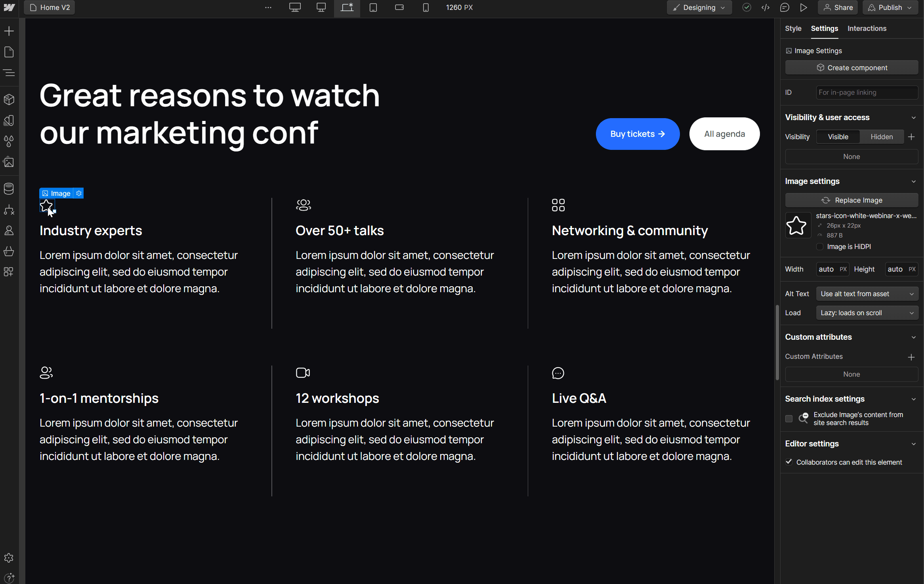Switch to mobile landscape breakpoint

399,8
